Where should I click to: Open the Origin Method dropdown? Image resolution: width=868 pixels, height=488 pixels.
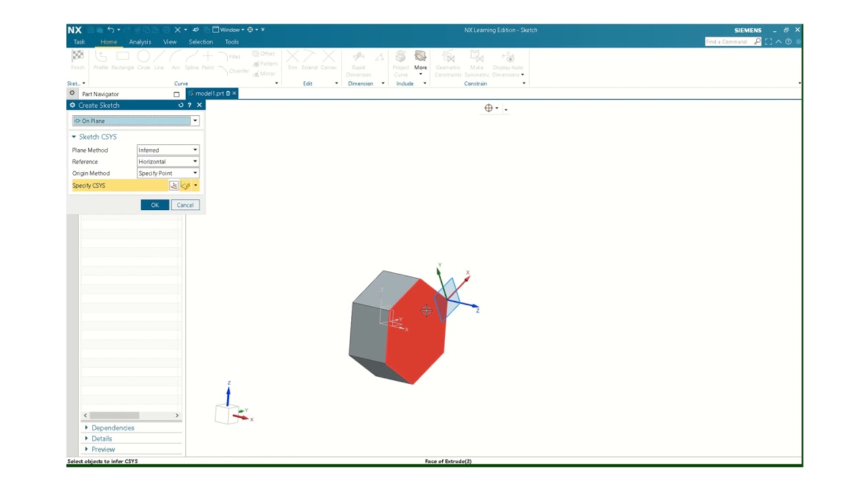168,173
